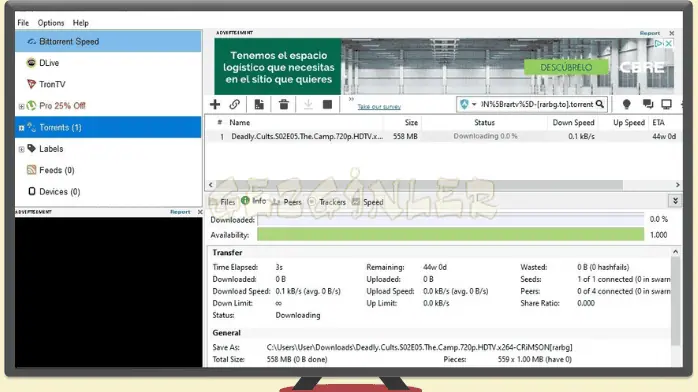Expand hidden toolbar items chevron
The height and width of the screenshot is (392, 698).
tap(351, 99)
